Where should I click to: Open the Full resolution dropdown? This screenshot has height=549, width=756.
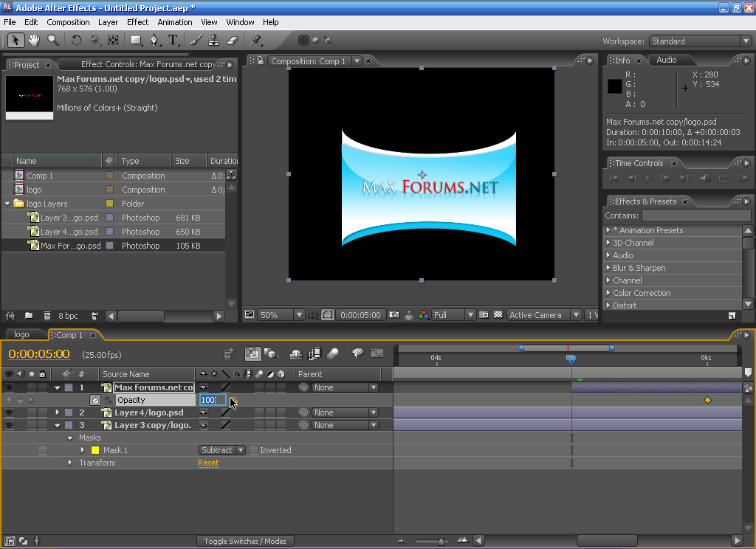pyautogui.click(x=454, y=315)
